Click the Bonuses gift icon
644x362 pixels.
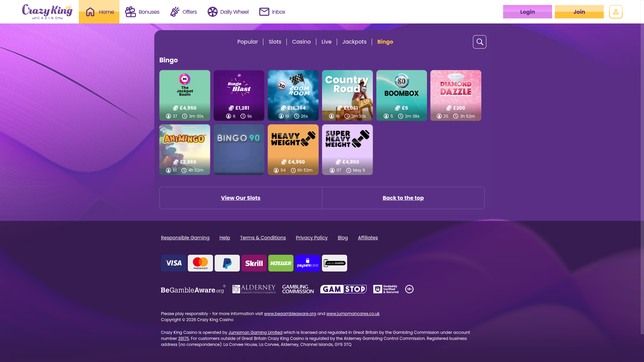point(130,12)
